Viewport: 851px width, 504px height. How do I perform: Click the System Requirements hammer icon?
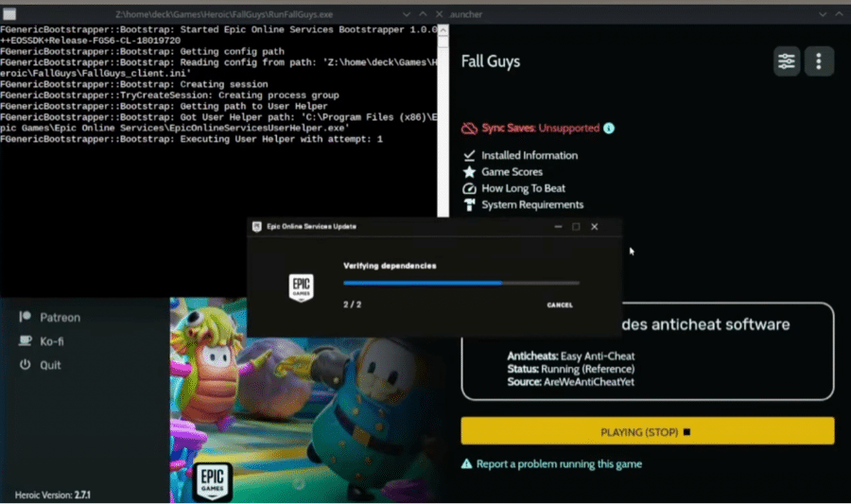[x=469, y=204]
